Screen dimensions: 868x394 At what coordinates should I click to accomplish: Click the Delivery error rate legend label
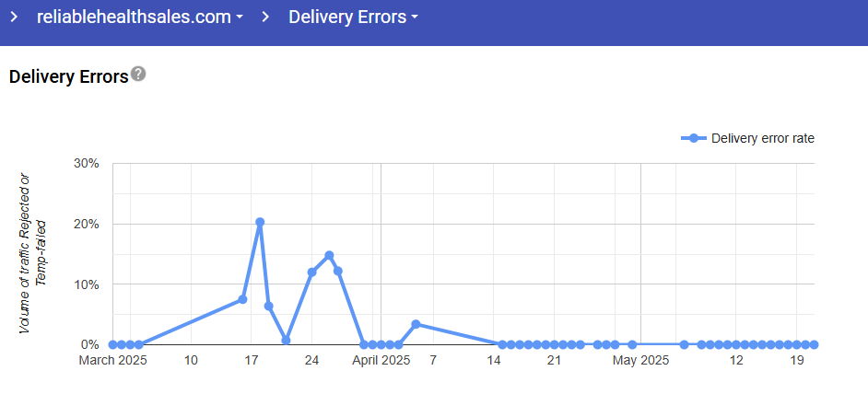(762, 138)
